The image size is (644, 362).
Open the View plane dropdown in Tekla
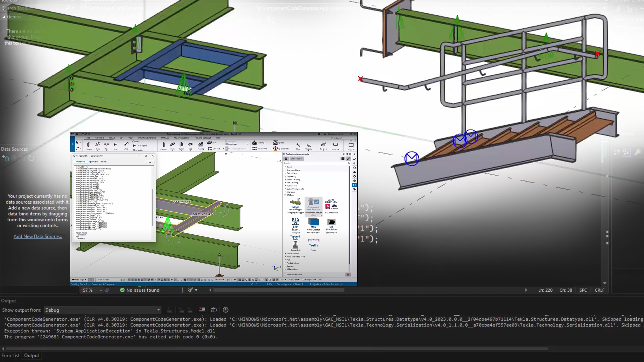294,280
